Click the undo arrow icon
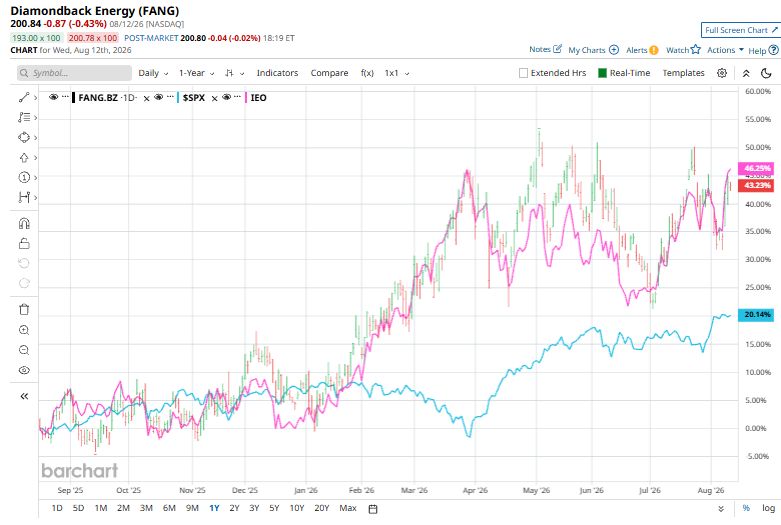Viewport: 781px width, 525px height. 24,263
